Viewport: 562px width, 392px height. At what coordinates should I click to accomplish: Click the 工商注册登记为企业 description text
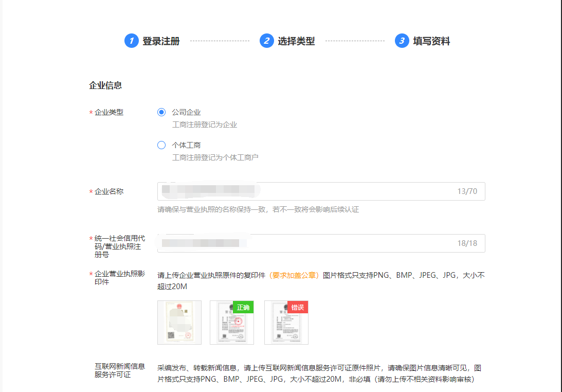click(204, 124)
